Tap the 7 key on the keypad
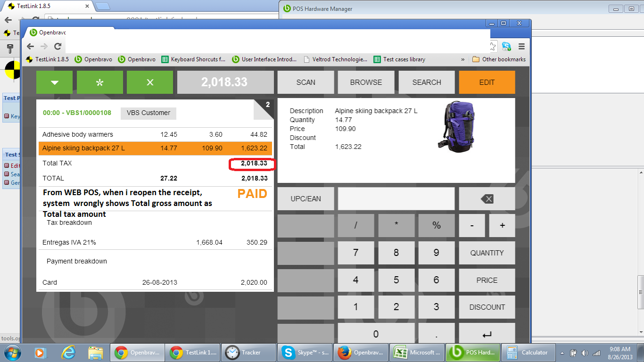This screenshot has height=362, width=644. click(x=355, y=253)
